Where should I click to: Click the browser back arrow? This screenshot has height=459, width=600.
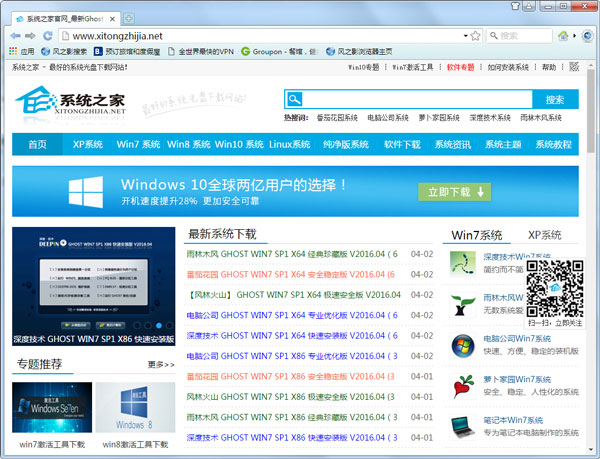(x=15, y=36)
